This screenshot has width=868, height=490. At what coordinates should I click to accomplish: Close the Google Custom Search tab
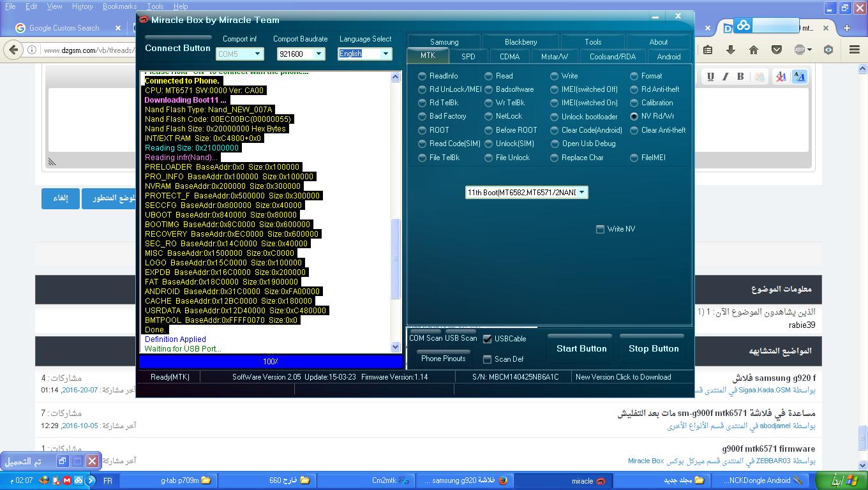click(x=118, y=28)
